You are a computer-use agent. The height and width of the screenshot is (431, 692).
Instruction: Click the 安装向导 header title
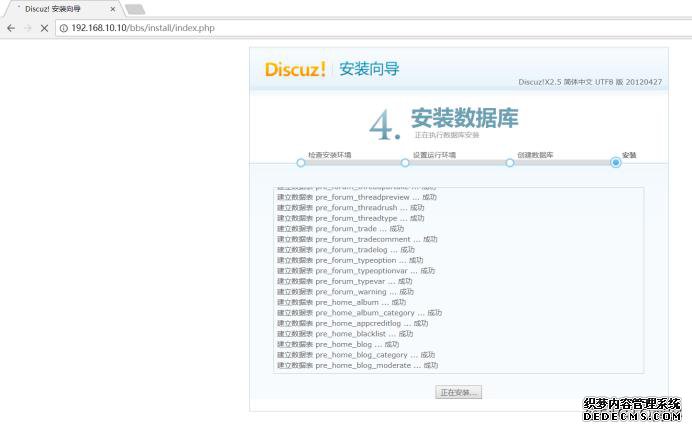369,69
